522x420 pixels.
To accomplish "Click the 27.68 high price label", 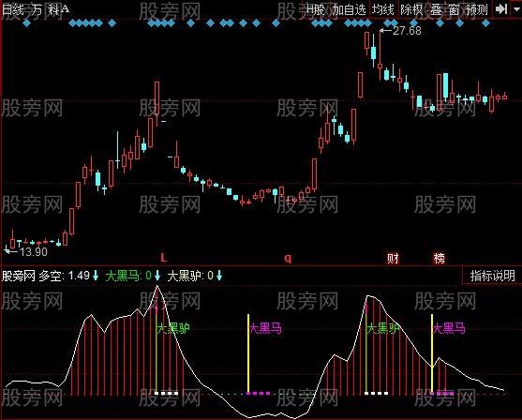I will tap(407, 31).
